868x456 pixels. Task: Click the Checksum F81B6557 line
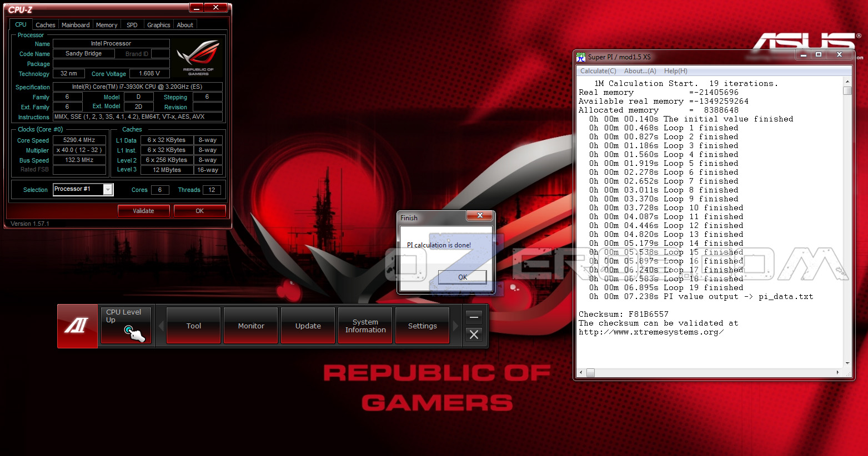coord(624,315)
